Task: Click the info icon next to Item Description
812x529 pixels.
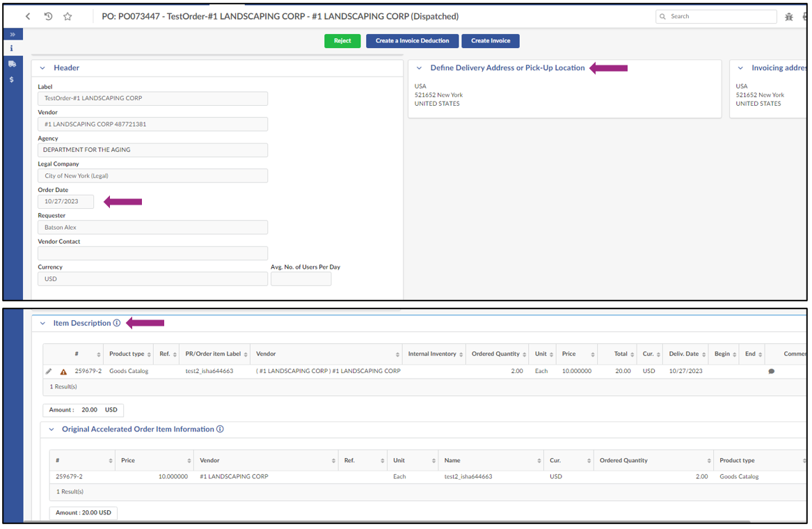Action: (x=116, y=322)
